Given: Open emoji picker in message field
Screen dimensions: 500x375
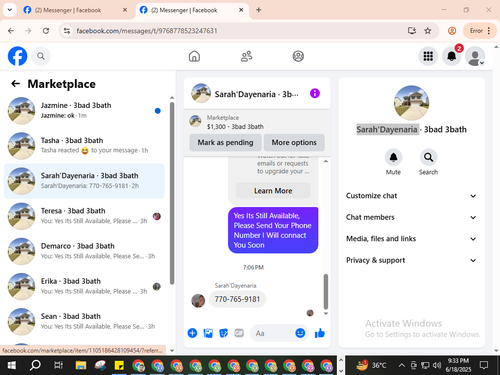Looking at the screenshot, I should pyautogui.click(x=300, y=333).
